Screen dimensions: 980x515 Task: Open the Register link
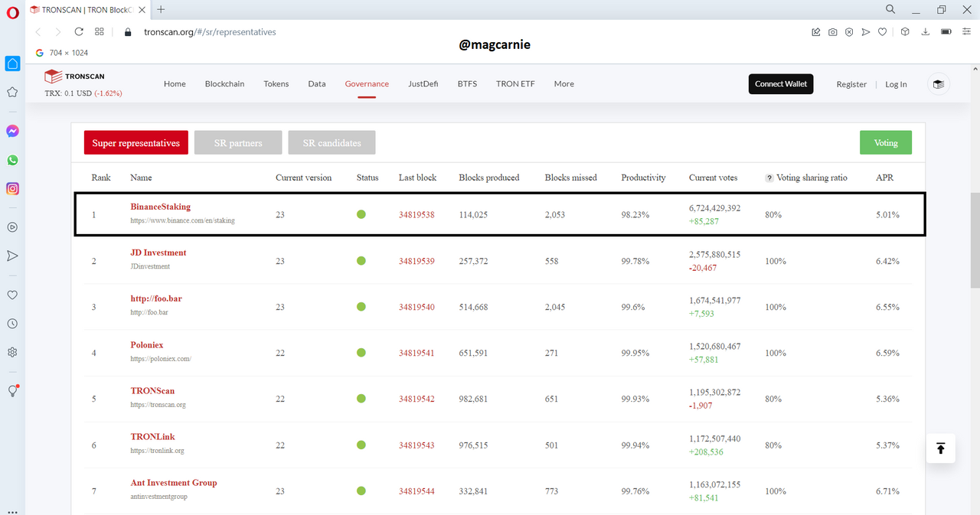click(851, 84)
